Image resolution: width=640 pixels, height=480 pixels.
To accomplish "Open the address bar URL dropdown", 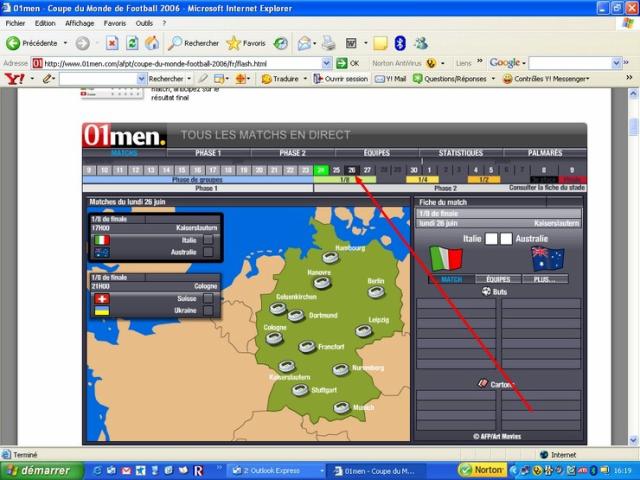I will pos(327,63).
